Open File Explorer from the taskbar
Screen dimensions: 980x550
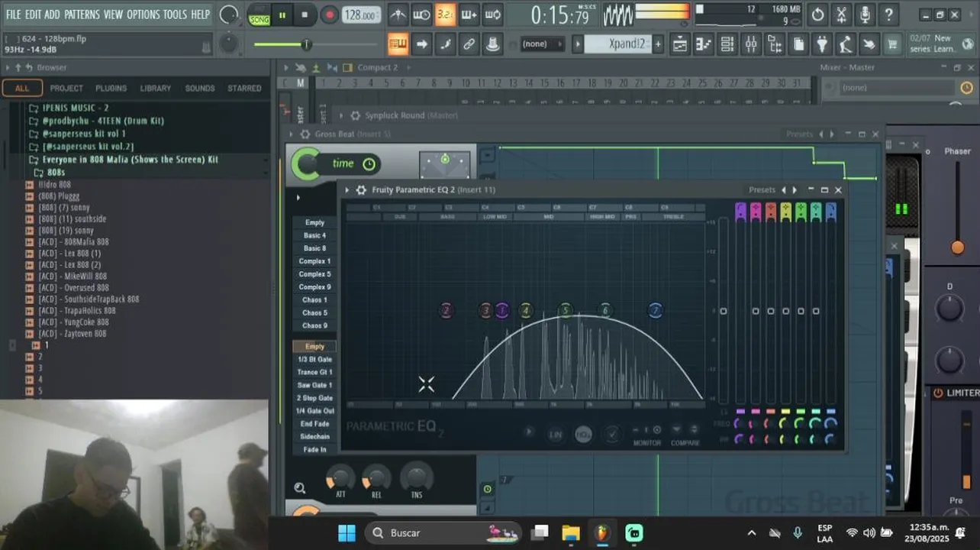click(571, 532)
